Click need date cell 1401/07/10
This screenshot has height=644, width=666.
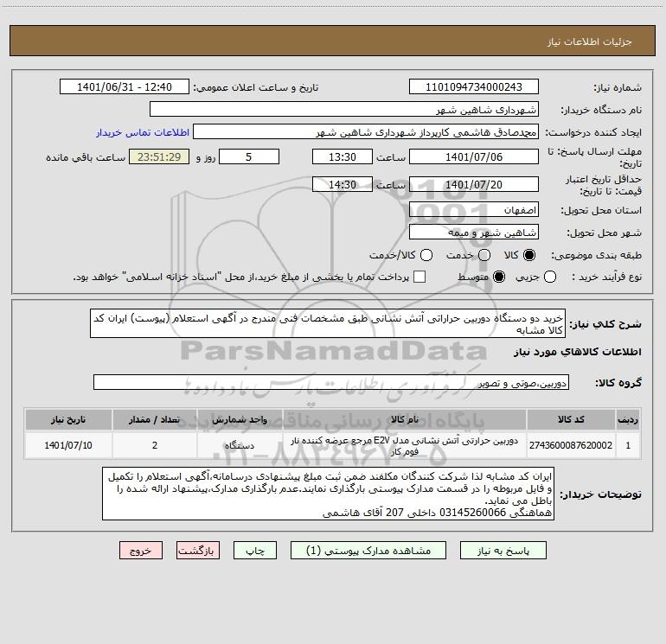pos(68,445)
